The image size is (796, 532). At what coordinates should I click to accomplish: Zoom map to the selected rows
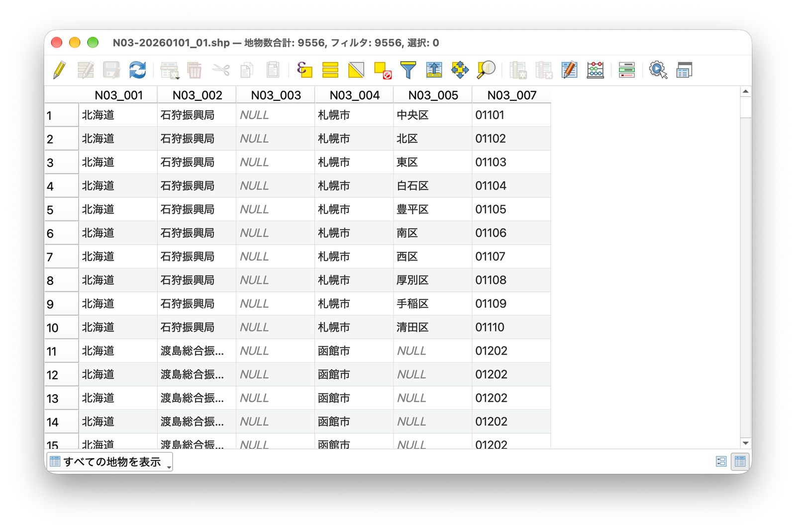click(x=486, y=70)
